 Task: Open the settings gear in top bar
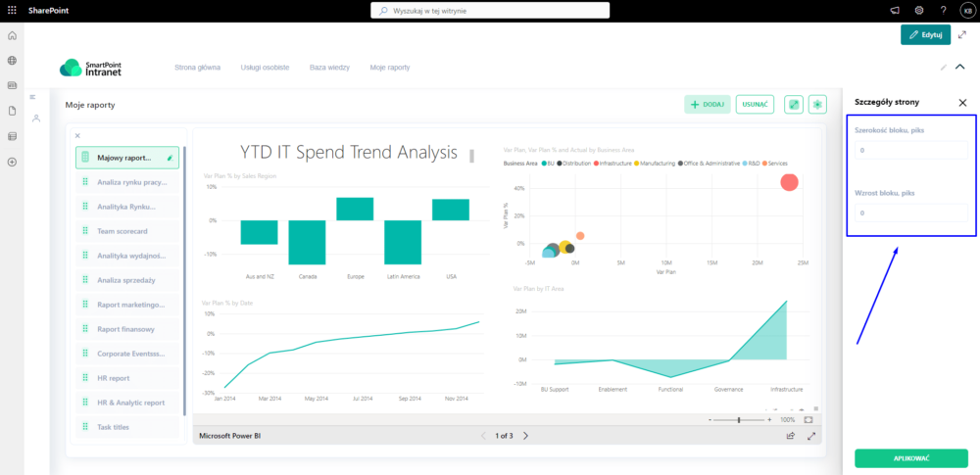(x=919, y=10)
